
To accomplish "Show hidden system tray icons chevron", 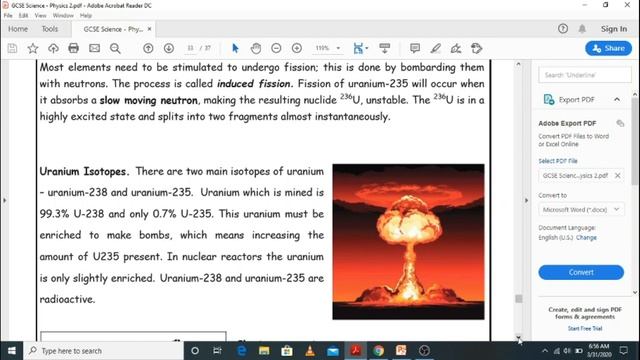I will [545, 351].
